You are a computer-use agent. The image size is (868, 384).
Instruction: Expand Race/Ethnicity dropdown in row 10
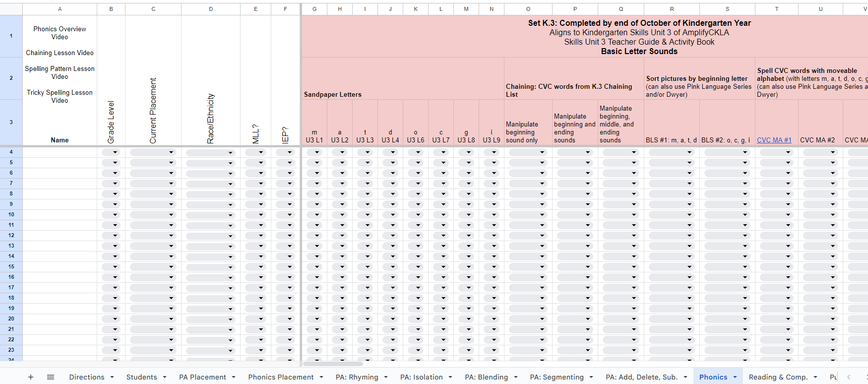230,215
